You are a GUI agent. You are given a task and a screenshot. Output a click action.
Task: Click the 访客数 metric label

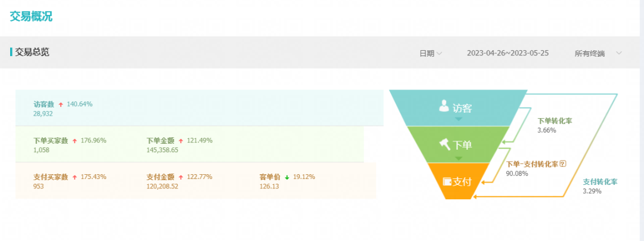tap(44, 104)
